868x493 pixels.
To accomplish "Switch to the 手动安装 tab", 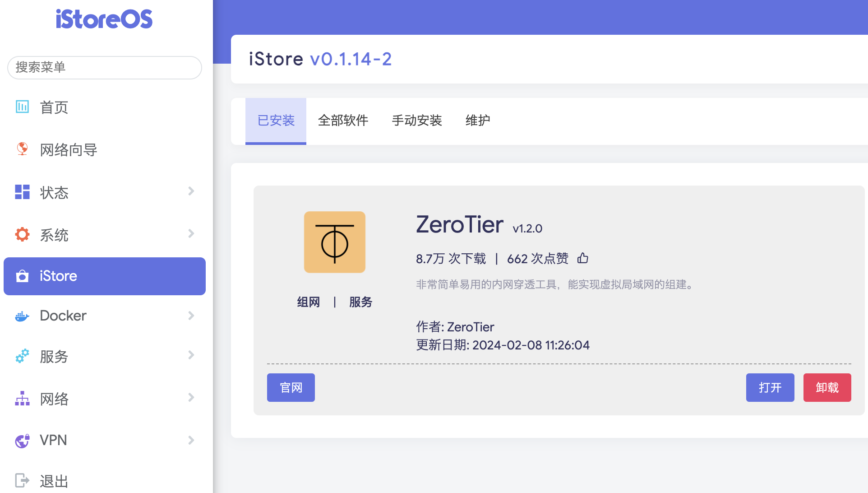I will pyautogui.click(x=417, y=121).
